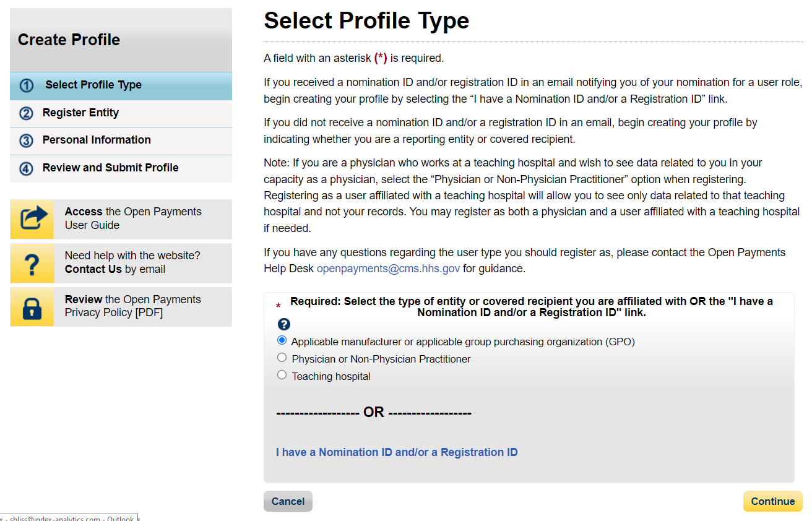The height and width of the screenshot is (521, 812).
Task: Open the Nomination ID and/or Registration ID link
Action: pyautogui.click(x=397, y=452)
